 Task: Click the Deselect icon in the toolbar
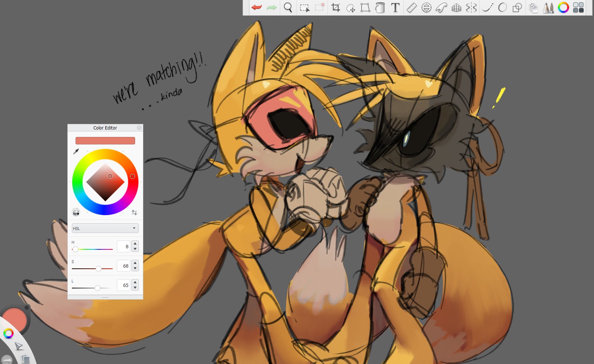[320, 7]
